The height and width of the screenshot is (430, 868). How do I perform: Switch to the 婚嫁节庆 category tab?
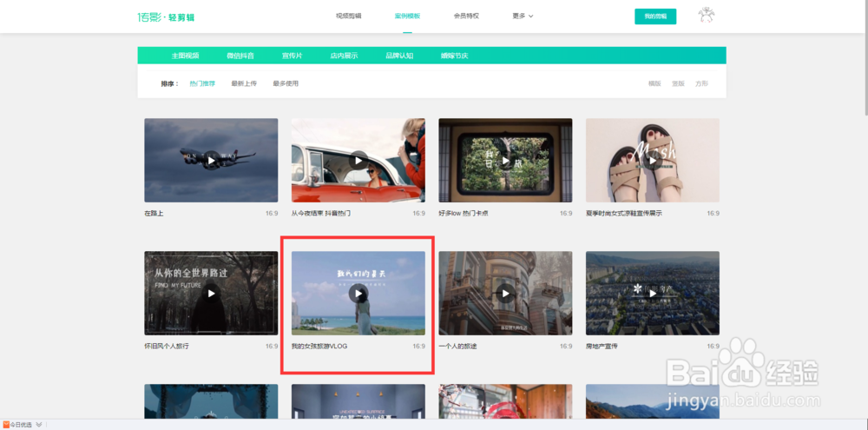[x=455, y=56]
